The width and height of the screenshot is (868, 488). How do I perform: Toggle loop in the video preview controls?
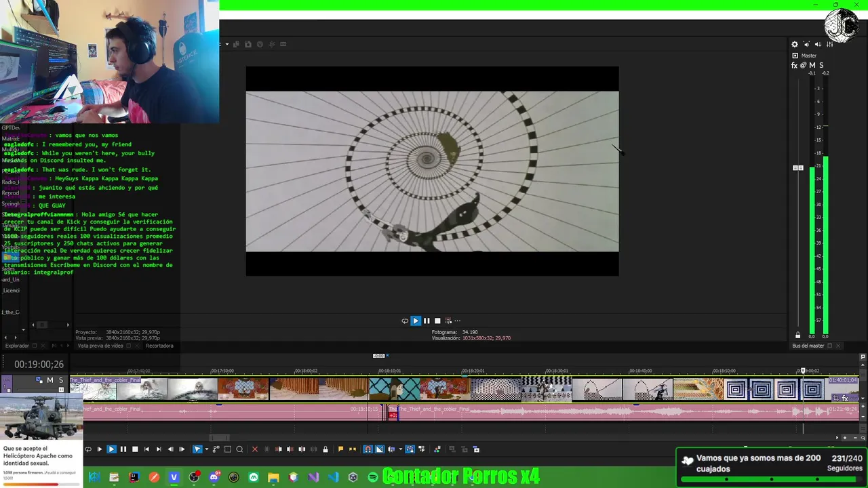[x=405, y=321]
